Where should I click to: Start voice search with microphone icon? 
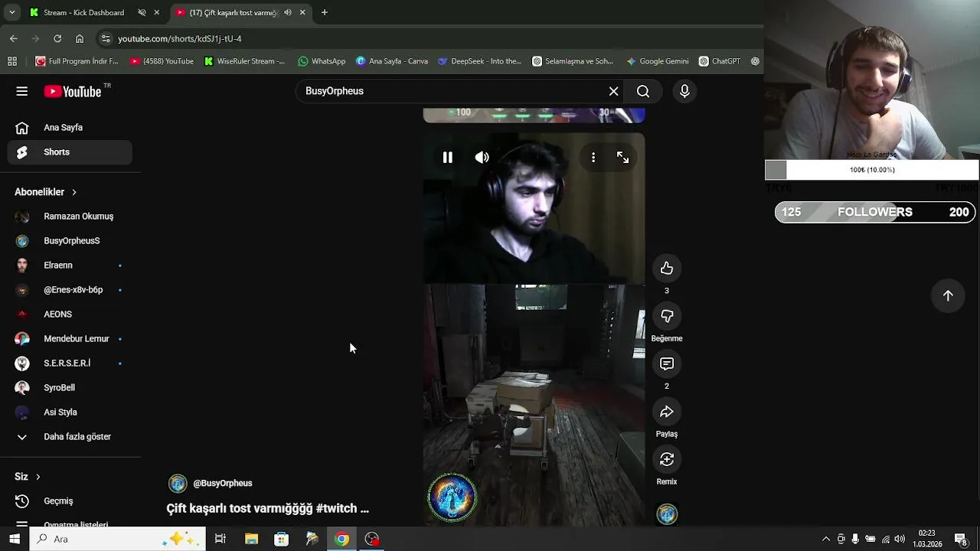(684, 91)
